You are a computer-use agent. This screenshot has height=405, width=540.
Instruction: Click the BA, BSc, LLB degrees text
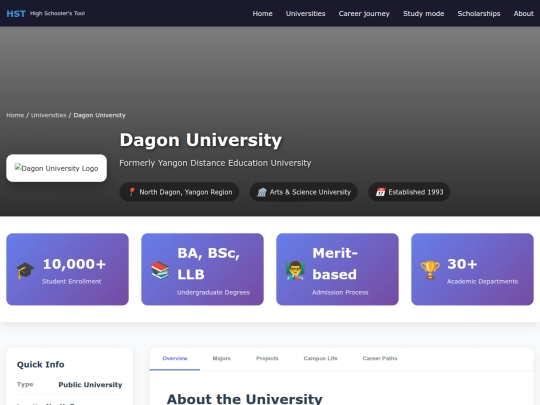click(208, 264)
